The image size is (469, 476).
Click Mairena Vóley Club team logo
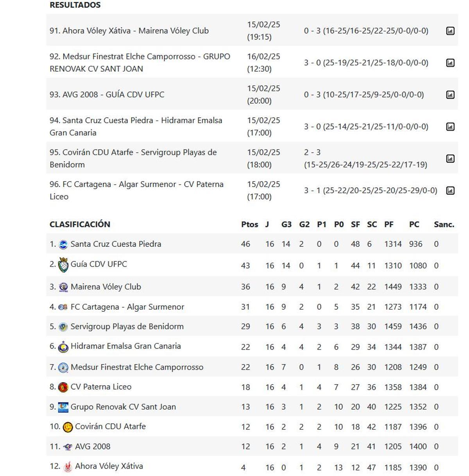(x=63, y=287)
